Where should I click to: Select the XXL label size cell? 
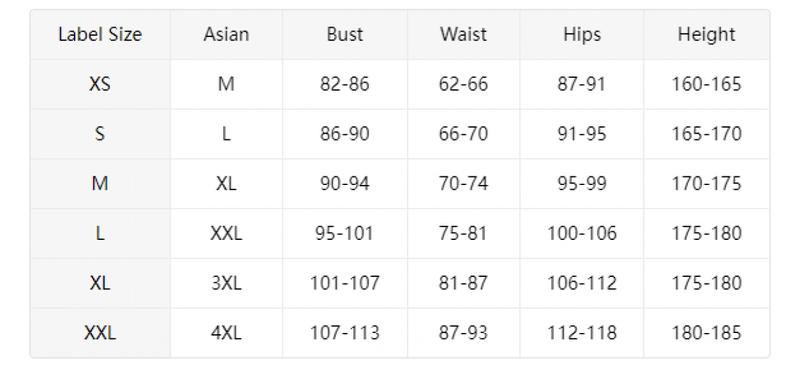pyautogui.click(x=100, y=333)
